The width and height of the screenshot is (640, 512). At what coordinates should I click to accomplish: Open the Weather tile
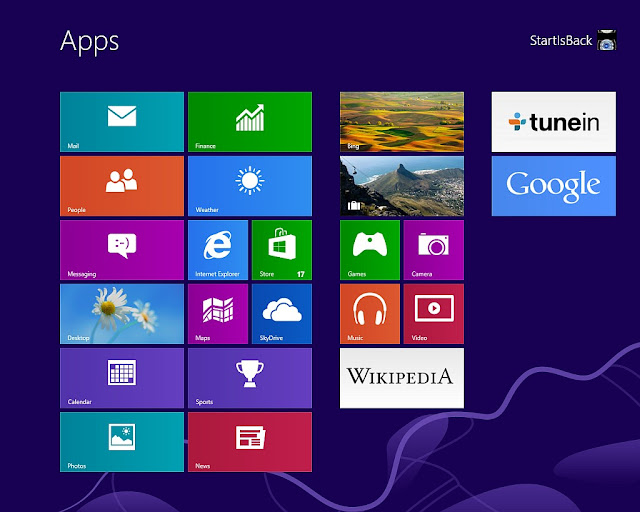coord(250,186)
